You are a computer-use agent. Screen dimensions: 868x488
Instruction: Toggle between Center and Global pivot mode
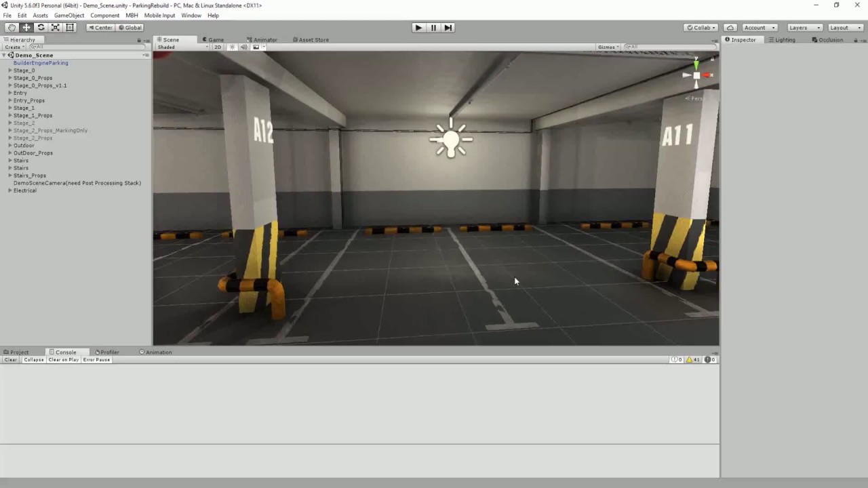[100, 27]
